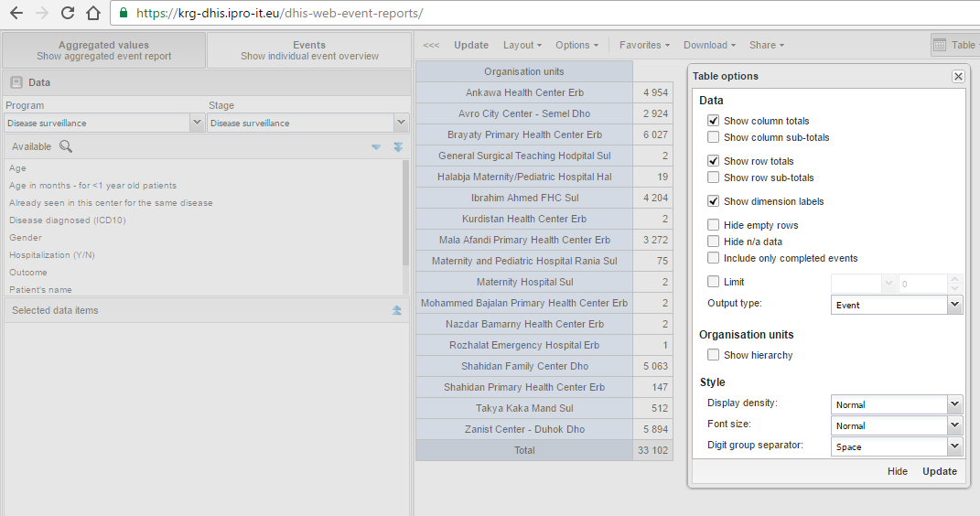Close the Table options dialog
Viewport: 980px width, 516px height.
pyautogui.click(x=958, y=77)
